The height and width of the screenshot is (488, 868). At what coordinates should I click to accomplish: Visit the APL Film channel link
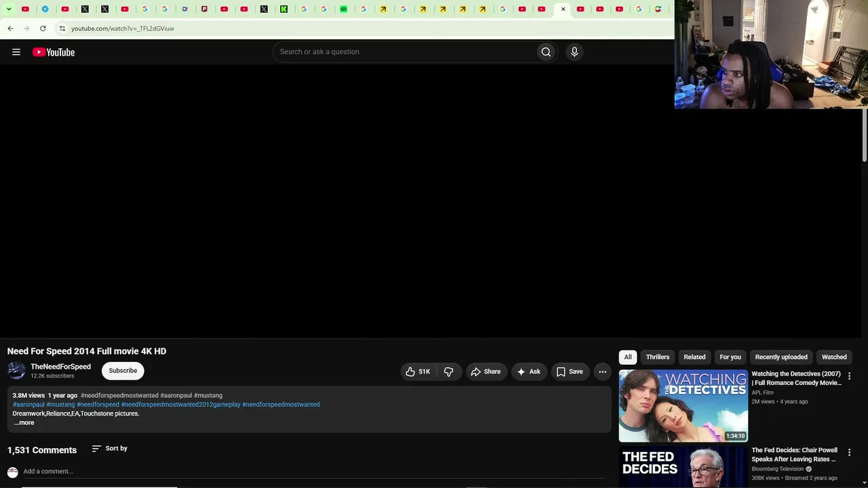tap(762, 392)
